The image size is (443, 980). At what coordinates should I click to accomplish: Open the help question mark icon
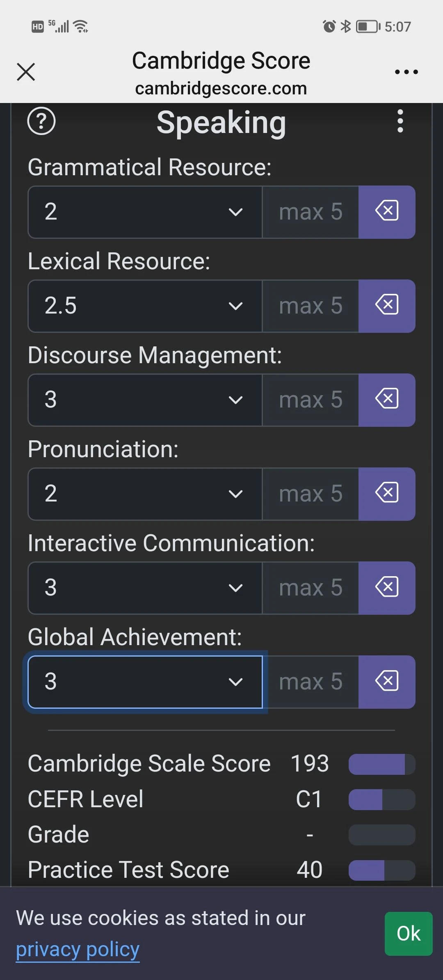tap(41, 121)
